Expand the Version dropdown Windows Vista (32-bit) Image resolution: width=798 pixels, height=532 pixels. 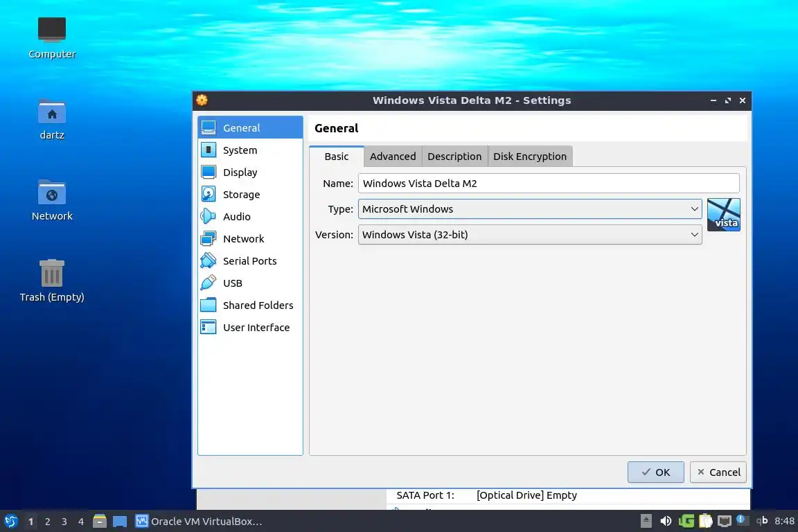tap(530, 235)
